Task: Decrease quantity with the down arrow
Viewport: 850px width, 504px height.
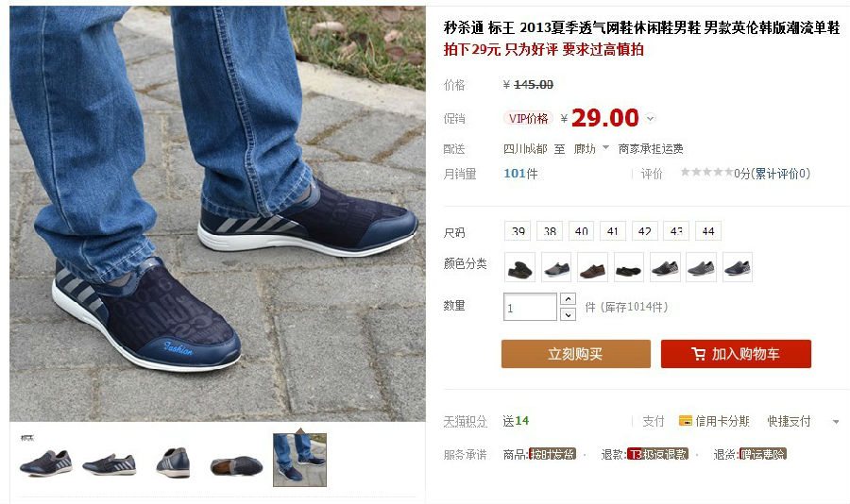Action: coord(568,314)
